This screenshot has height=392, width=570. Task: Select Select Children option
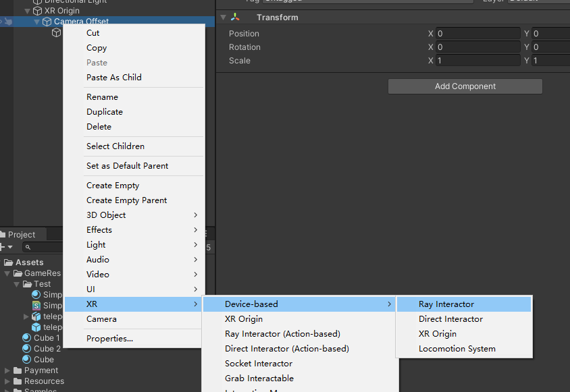(x=134, y=146)
